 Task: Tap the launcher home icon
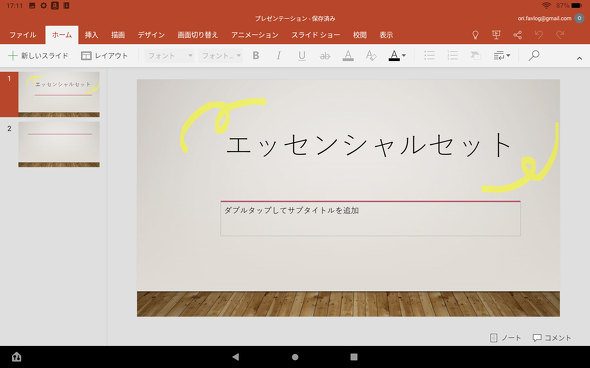pyautogui.click(x=16, y=357)
